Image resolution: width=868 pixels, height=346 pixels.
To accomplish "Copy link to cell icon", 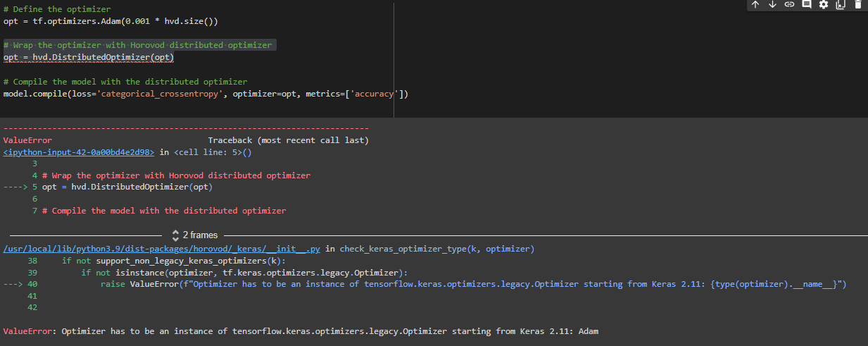I will coord(789,4).
